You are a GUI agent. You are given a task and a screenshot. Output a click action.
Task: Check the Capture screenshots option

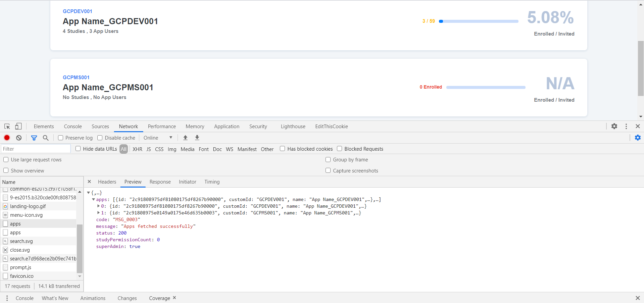pos(328,170)
